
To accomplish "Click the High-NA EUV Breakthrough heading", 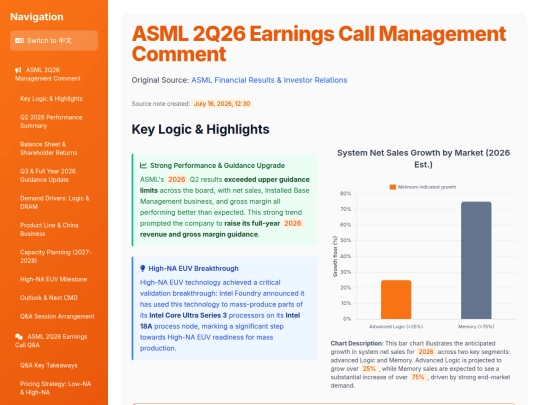I will pyautogui.click(x=193, y=268).
